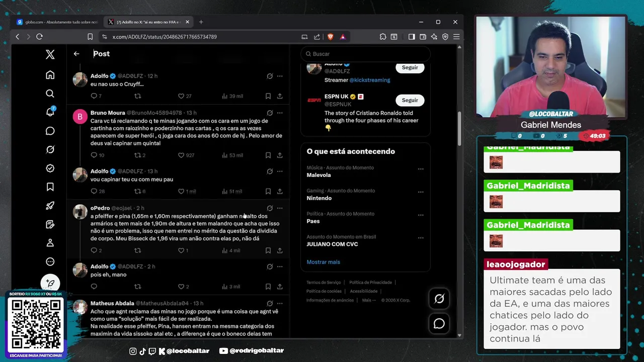The height and width of the screenshot is (362, 644).
Task: Click browser reload button
Action: click(39, 37)
